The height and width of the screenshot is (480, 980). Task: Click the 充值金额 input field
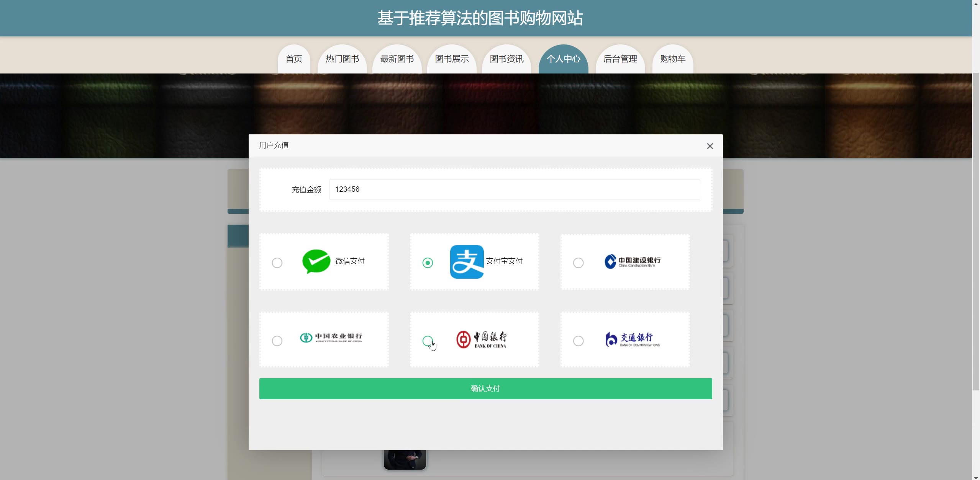click(514, 189)
